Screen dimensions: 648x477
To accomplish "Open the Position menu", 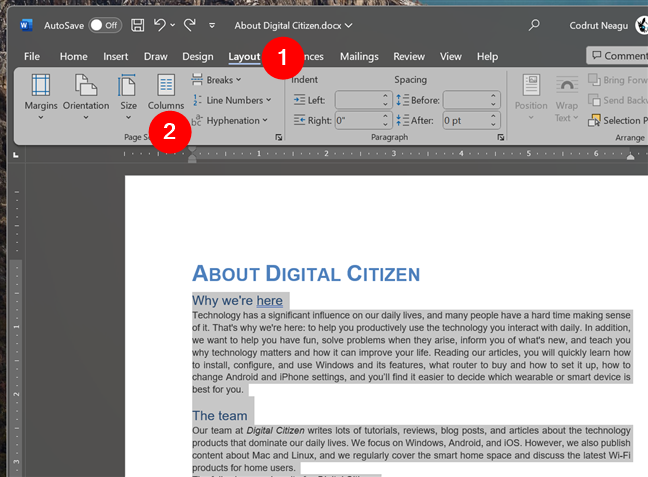I will click(x=531, y=97).
